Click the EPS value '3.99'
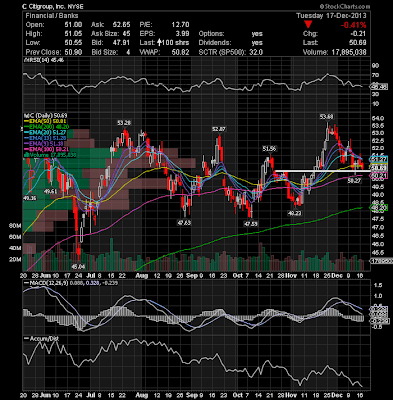This screenshot has height=400, width=393. pyautogui.click(x=182, y=34)
